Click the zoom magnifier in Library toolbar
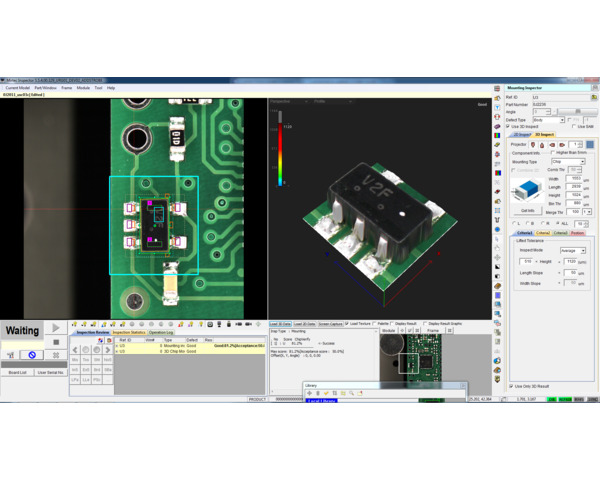This screenshot has width=600, height=480. point(351,393)
